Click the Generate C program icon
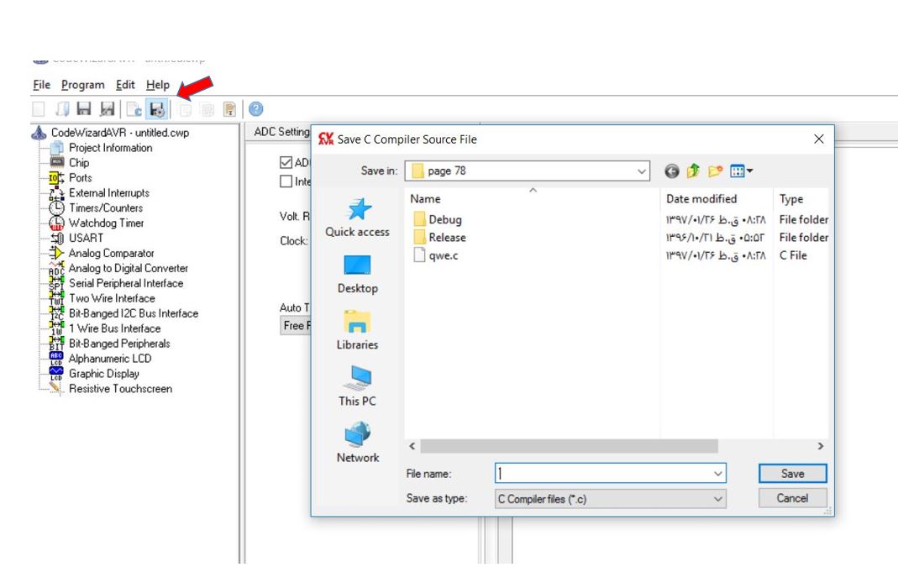Viewport: 898px width, 588px height. pos(134,109)
